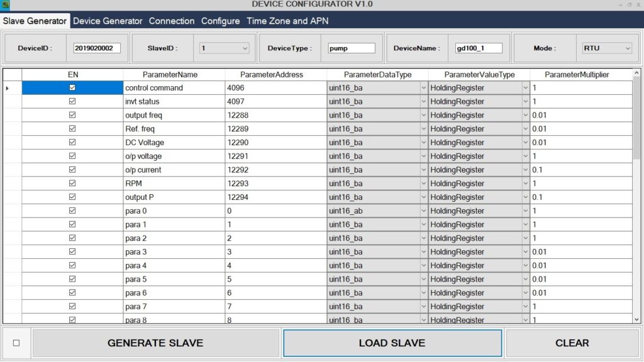Select the row header arrow for control command
The image size is (644, 362).
click(x=8, y=88)
